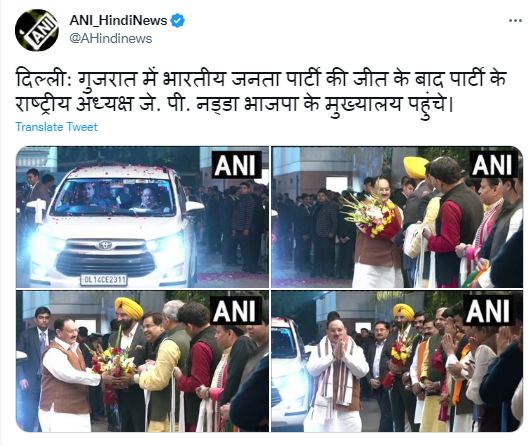Click the second line of the Hindi tweet text
Viewport: 529px width, 446px height.
[234, 104]
